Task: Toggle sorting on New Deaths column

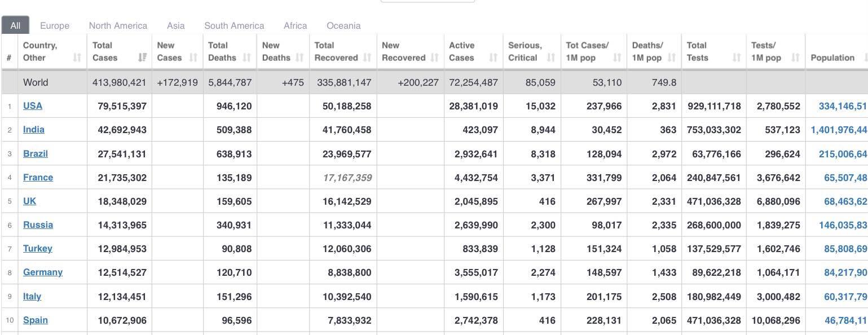Action: click(x=299, y=58)
